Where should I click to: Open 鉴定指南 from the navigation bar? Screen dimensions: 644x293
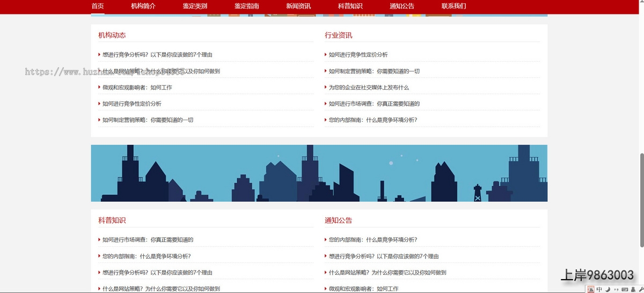point(247,6)
